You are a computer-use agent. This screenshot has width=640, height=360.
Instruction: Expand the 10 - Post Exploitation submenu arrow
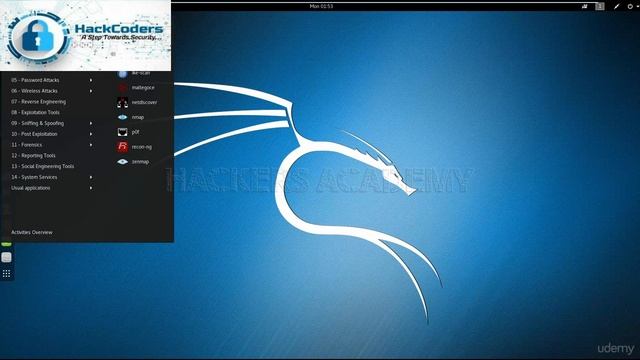[91, 134]
